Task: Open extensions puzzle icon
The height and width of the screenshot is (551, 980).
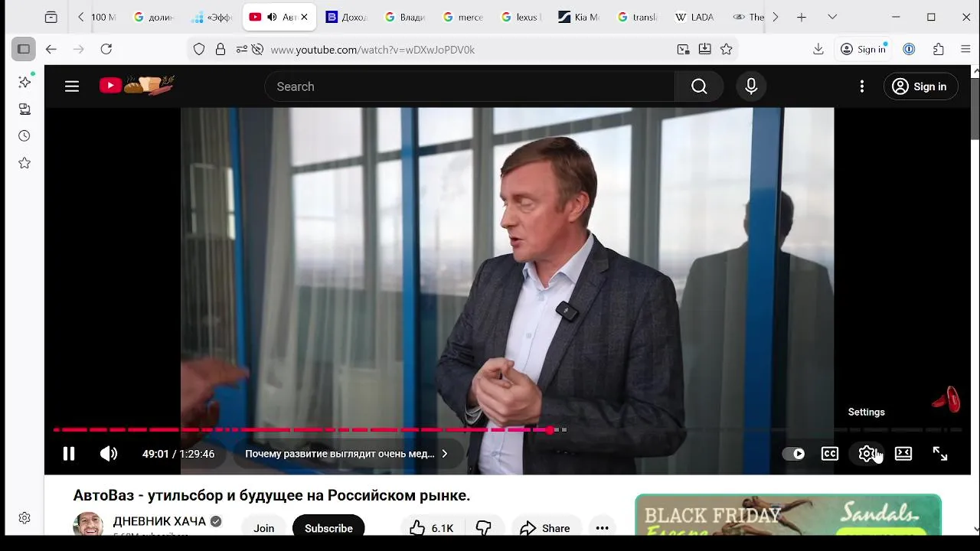Action: click(939, 49)
